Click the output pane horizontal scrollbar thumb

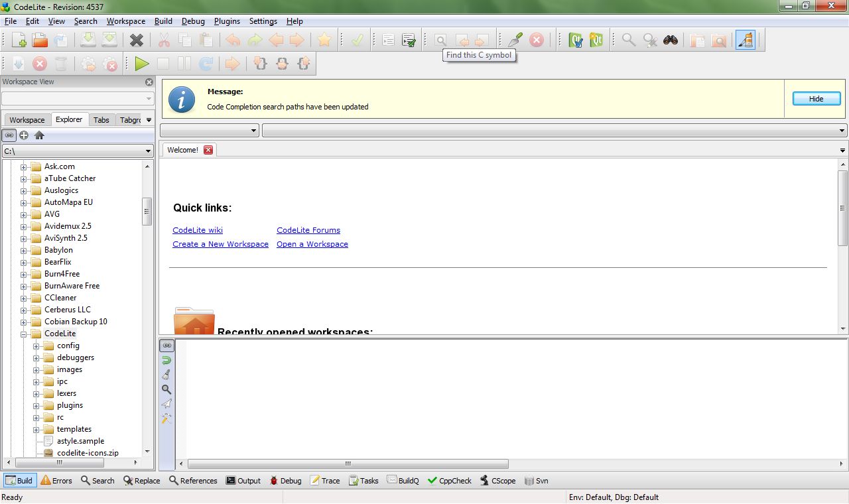pyautogui.click(x=348, y=464)
